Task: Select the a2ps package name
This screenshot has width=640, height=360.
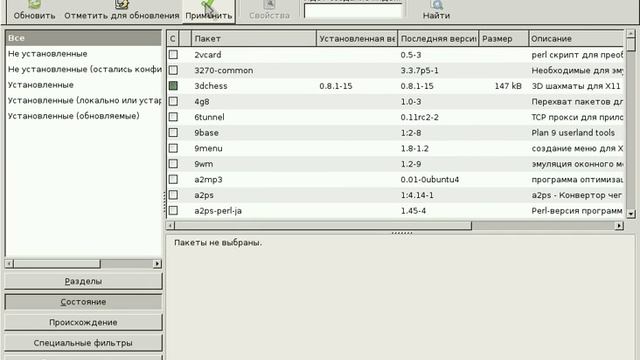Action: click(204, 195)
